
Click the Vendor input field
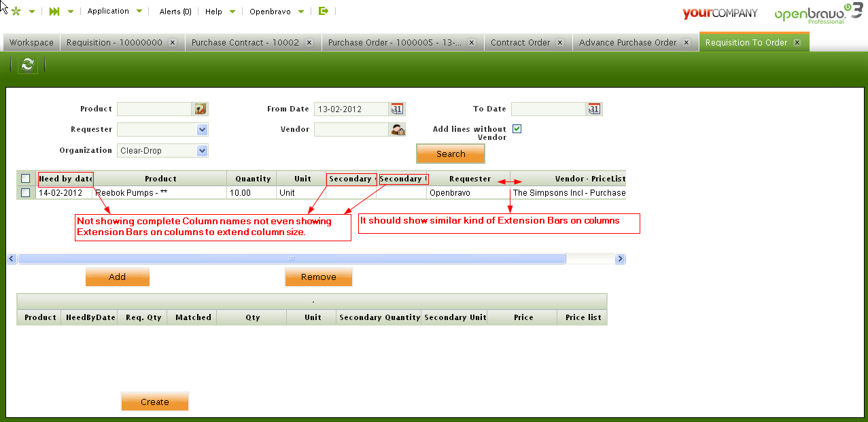click(x=351, y=129)
